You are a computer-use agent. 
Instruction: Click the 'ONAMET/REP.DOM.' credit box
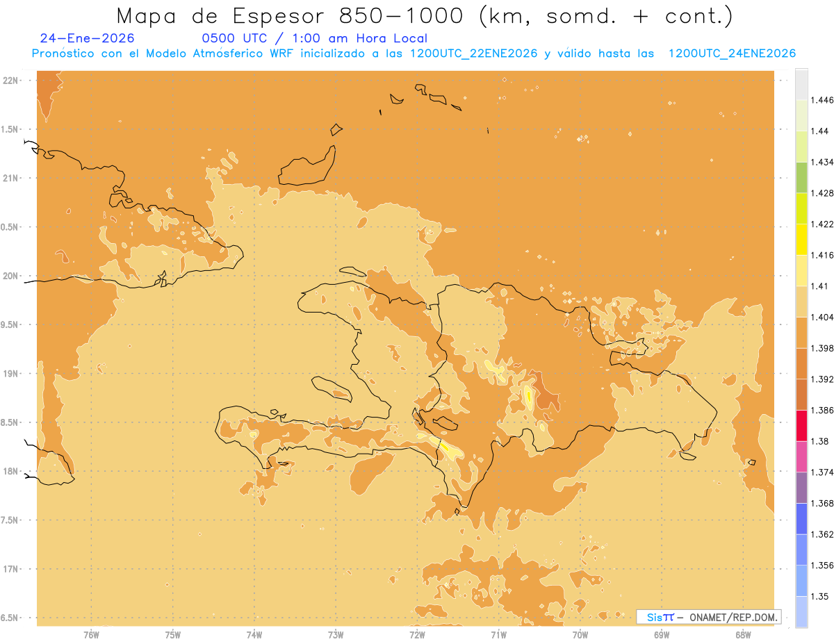pos(709,617)
